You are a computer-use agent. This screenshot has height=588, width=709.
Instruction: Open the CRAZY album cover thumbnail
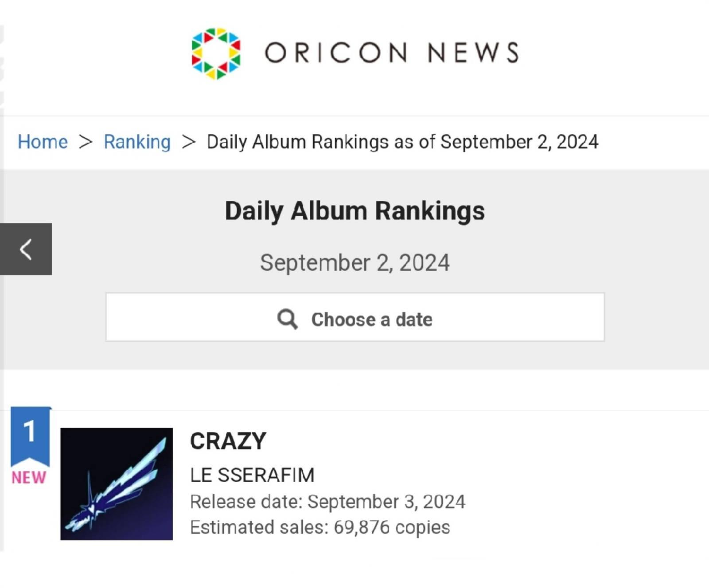[117, 484]
